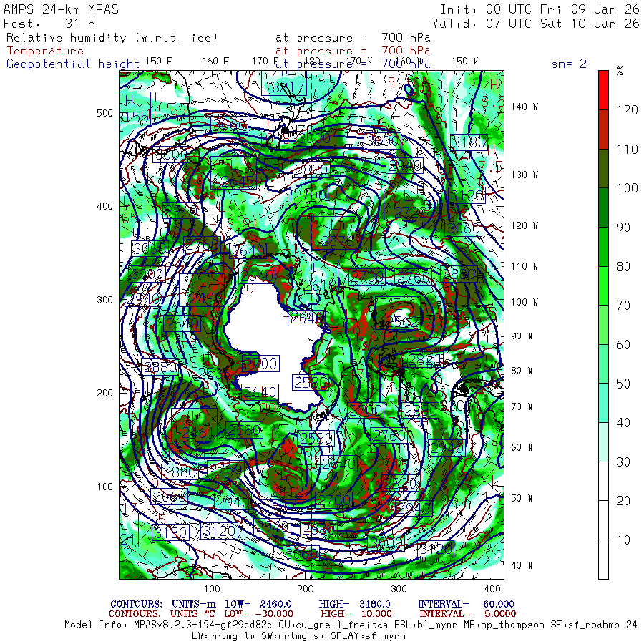Click the '160 E' longitude label
Image resolution: width=644 pixels, height=644 pixels.
[x=215, y=62]
